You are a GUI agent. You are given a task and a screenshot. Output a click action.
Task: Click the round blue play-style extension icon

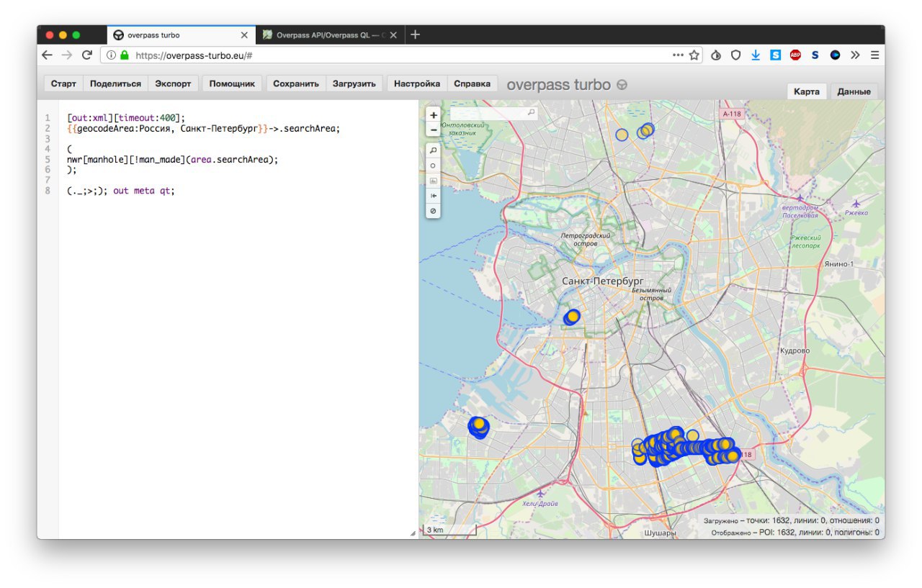pyautogui.click(x=835, y=55)
